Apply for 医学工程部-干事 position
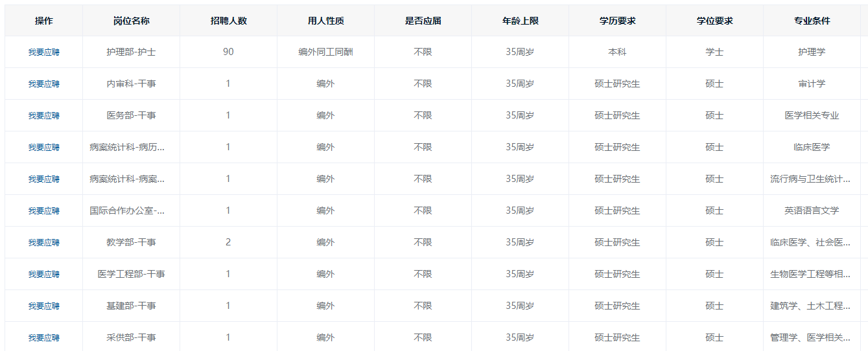The width and height of the screenshot is (868, 351). click(43, 274)
